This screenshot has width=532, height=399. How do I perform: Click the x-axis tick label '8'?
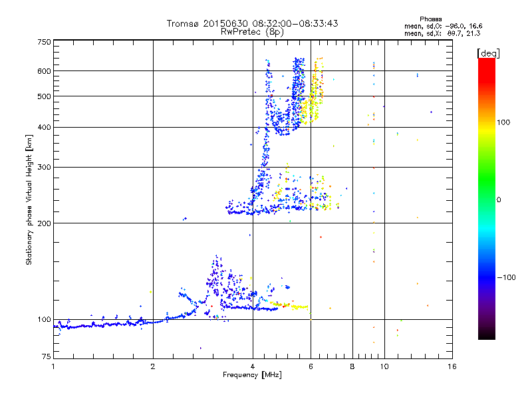(x=352, y=366)
